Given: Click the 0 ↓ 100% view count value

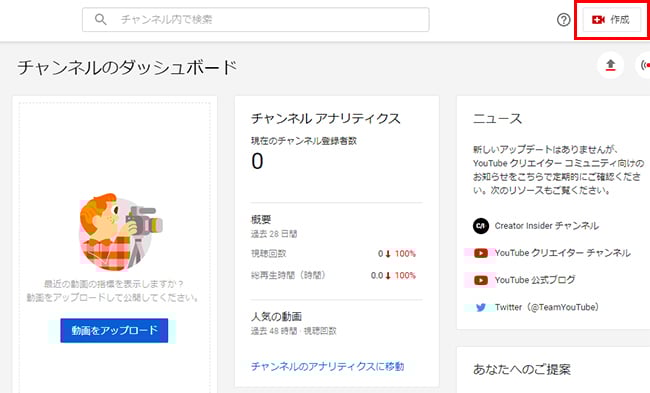Looking at the screenshot, I should click(397, 253).
